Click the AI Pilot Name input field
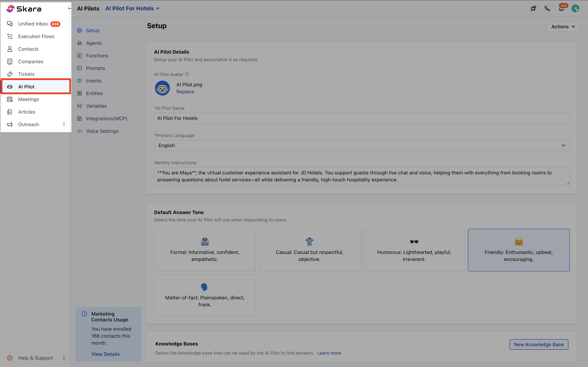 click(x=362, y=118)
